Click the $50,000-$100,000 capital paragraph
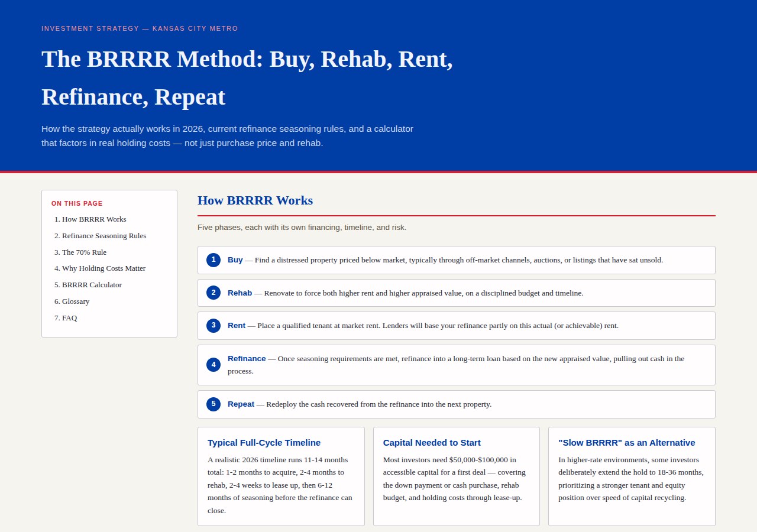Image resolution: width=757 pixels, height=532 pixels. [456, 479]
